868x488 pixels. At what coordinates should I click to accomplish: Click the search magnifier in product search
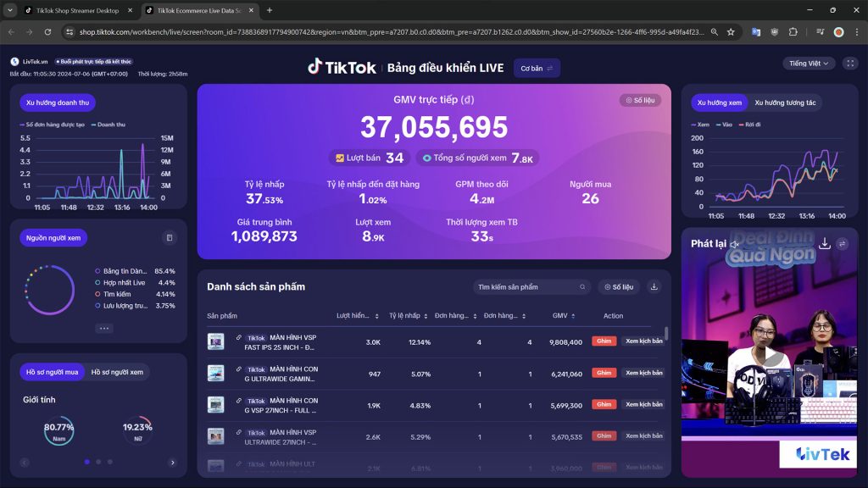click(x=582, y=286)
